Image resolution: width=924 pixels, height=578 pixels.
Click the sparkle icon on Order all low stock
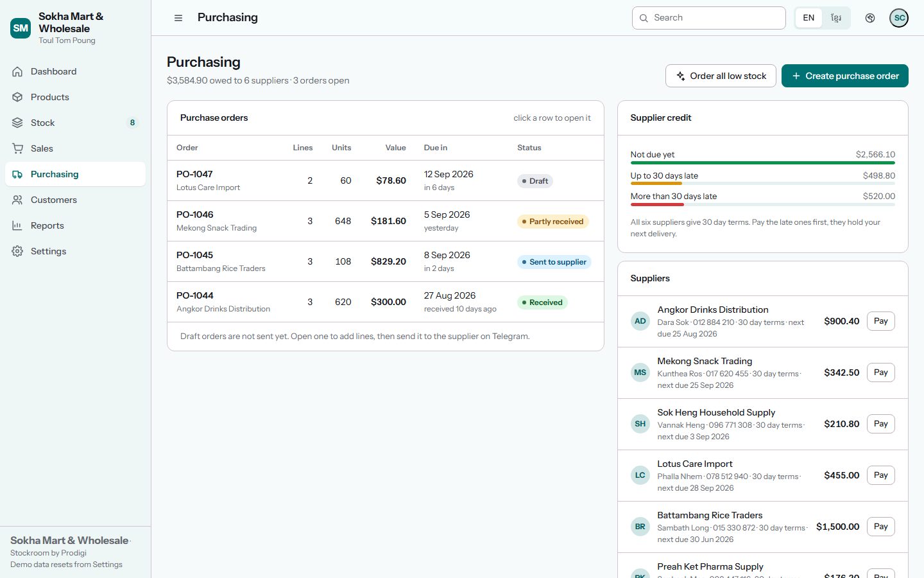pyautogui.click(x=681, y=76)
